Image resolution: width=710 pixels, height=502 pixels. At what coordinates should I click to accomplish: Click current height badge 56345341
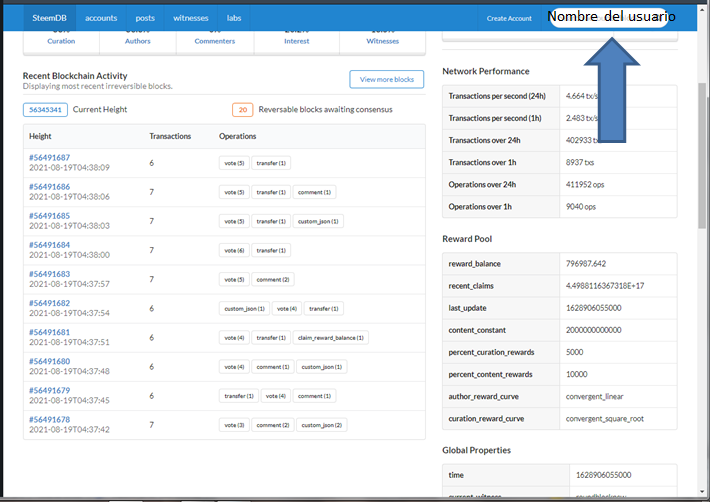point(45,110)
